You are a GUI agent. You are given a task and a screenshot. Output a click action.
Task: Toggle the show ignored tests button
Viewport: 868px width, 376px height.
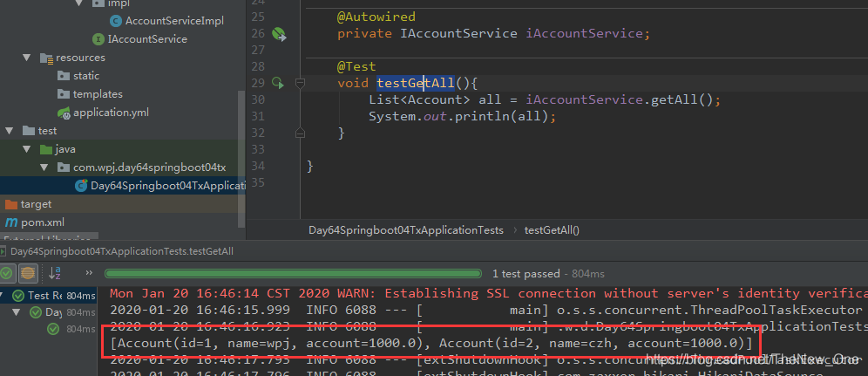tap(28, 272)
